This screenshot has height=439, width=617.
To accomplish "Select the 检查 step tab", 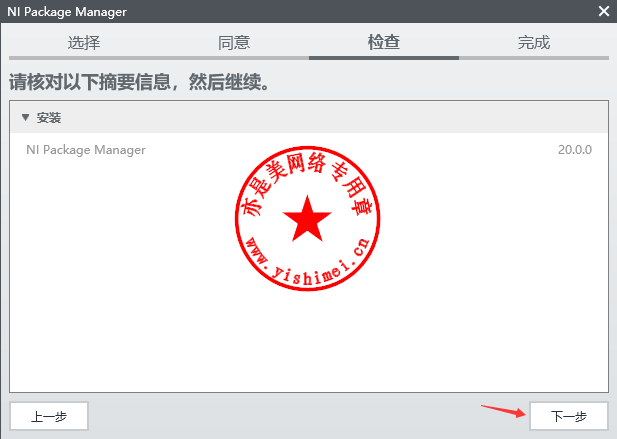I will [x=384, y=42].
